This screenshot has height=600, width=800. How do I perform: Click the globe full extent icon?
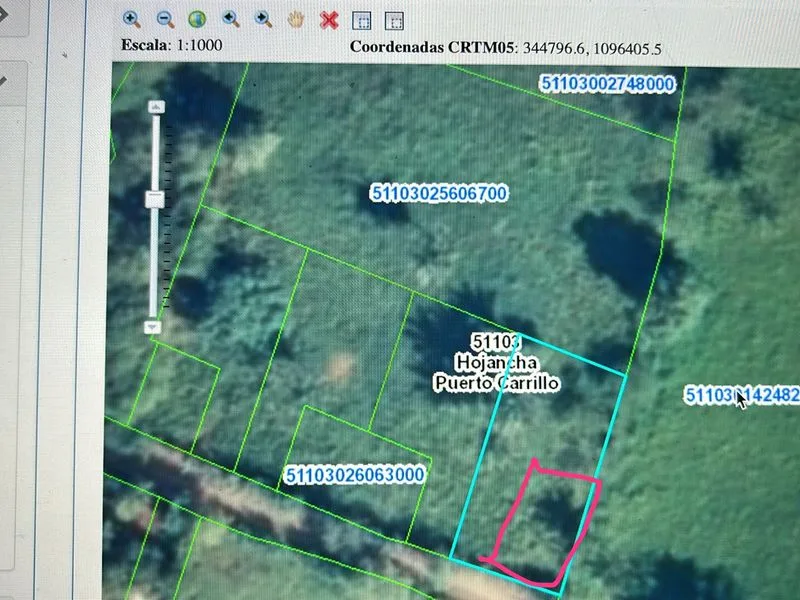click(197, 19)
